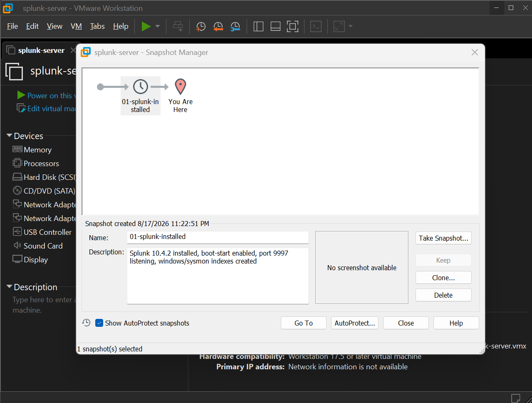Click the Revert to Snapshot toolbar icon
The width and height of the screenshot is (532, 403).
[x=218, y=26]
